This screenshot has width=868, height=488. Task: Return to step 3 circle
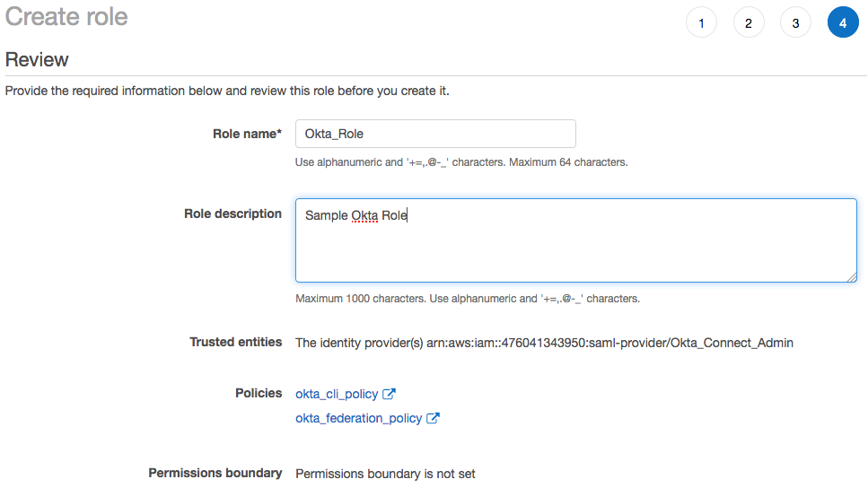[x=795, y=23]
